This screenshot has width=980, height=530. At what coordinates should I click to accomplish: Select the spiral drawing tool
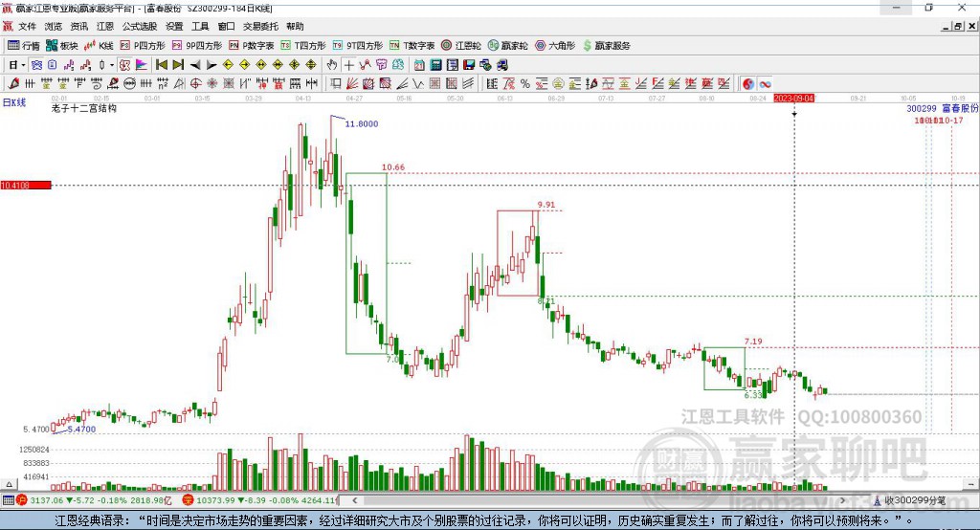coord(97,84)
